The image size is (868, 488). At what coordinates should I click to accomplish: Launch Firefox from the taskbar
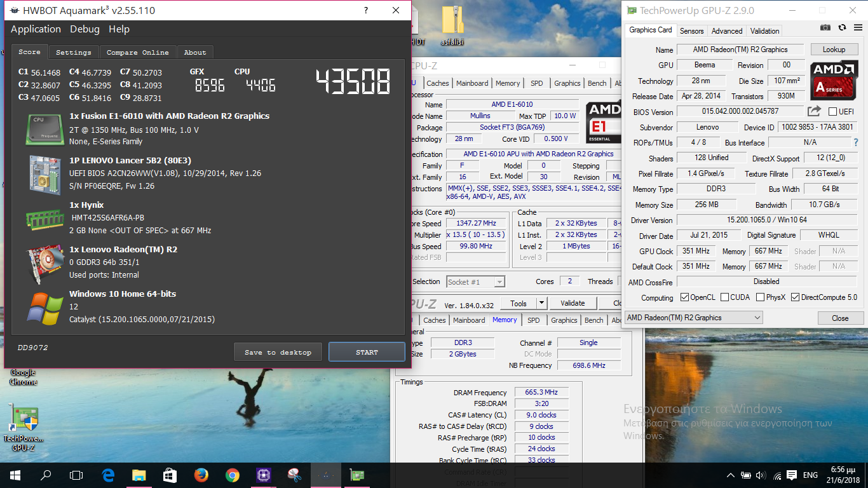pyautogui.click(x=201, y=475)
